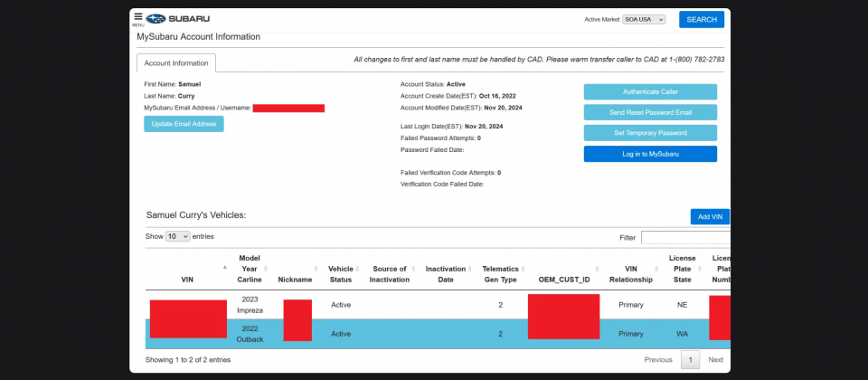Sort by Model Year Carline column
Viewport: 868px width, 380px height.
(x=250, y=269)
